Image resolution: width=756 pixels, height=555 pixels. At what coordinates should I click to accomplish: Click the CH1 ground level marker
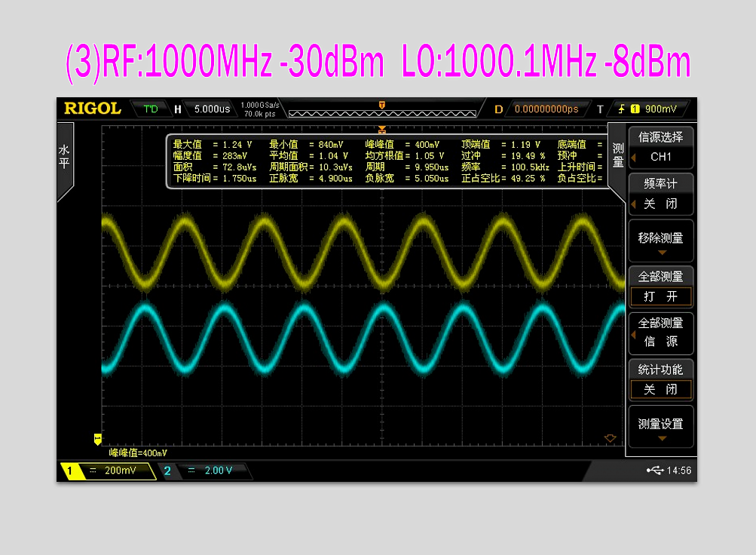[97, 438]
